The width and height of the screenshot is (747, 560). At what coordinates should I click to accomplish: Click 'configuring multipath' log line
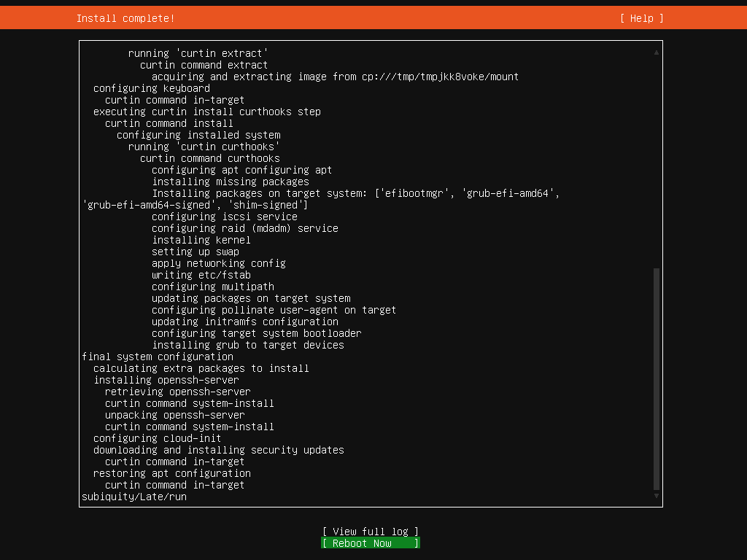point(213,287)
